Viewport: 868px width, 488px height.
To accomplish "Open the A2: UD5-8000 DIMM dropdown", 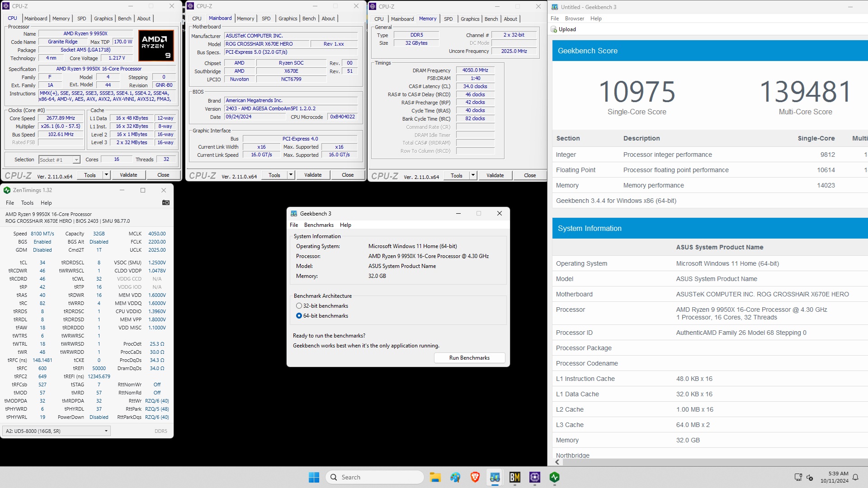I will click(57, 431).
